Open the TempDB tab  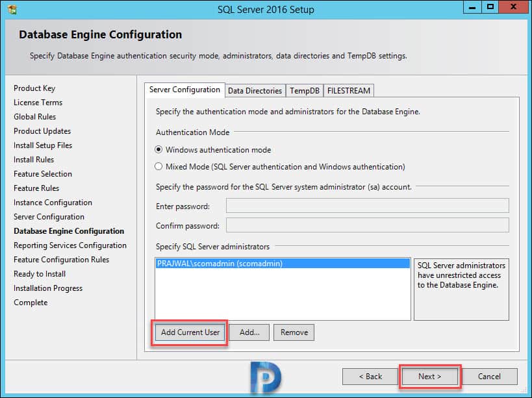[305, 91]
